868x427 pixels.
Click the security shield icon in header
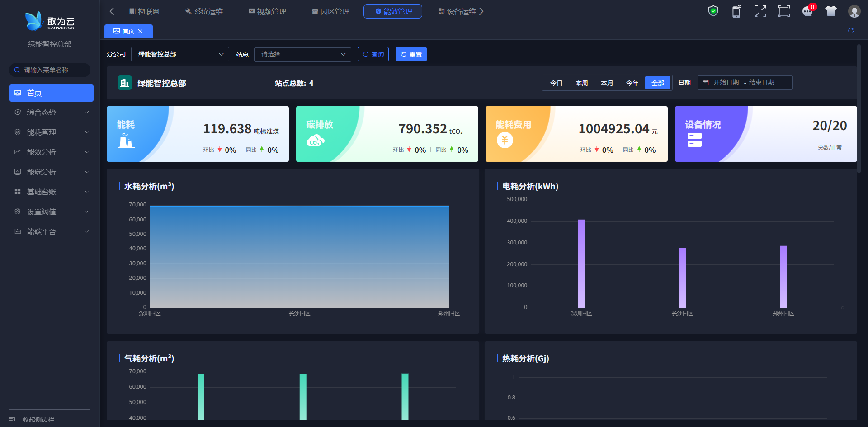[x=713, y=11]
